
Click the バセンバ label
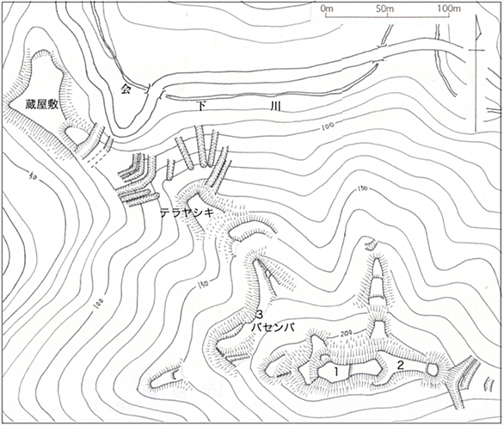tap(273, 328)
